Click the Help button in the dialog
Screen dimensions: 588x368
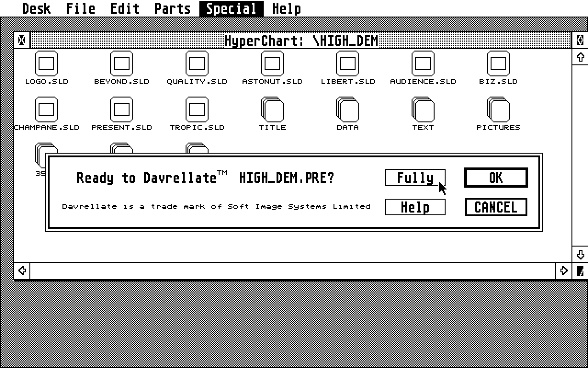point(415,207)
